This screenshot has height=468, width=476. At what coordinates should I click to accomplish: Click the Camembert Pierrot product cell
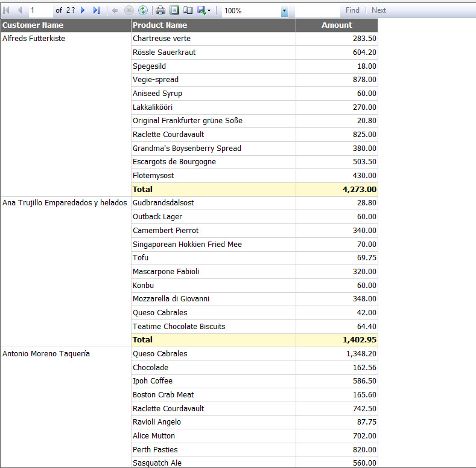(x=214, y=231)
